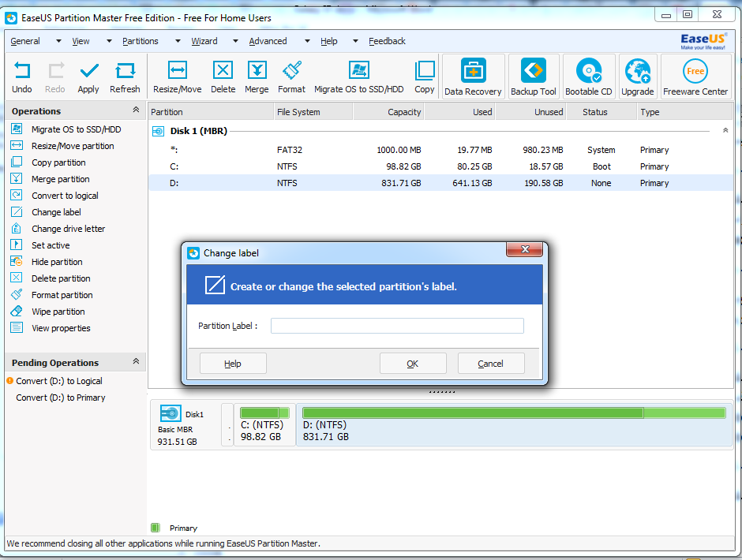Launch the Bootable CD creator

click(x=589, y=77)
